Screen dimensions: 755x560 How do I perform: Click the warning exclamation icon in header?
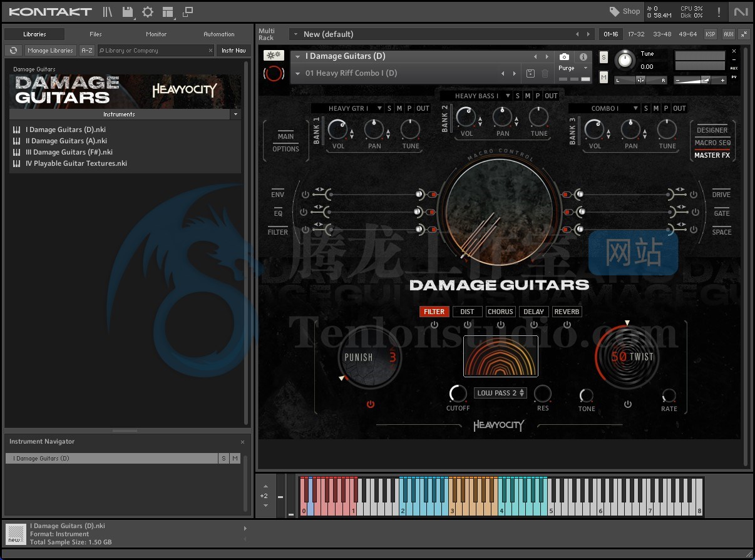[719, 12]
